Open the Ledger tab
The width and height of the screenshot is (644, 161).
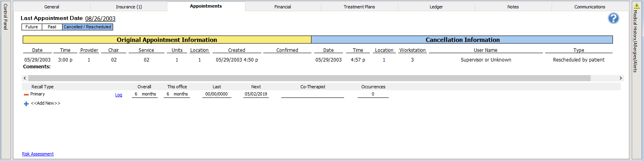436,7
